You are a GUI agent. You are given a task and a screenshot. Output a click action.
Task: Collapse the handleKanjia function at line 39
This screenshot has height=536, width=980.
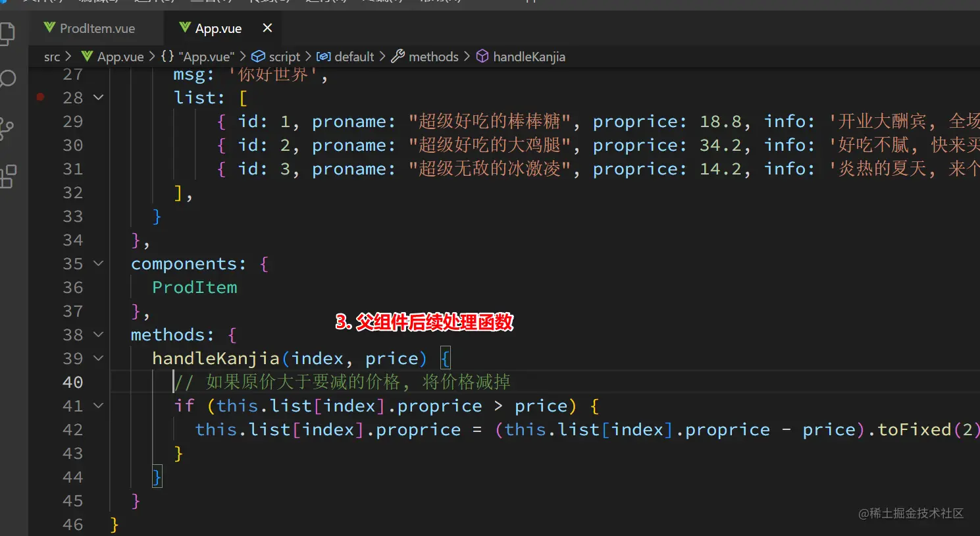pos(99,358)
